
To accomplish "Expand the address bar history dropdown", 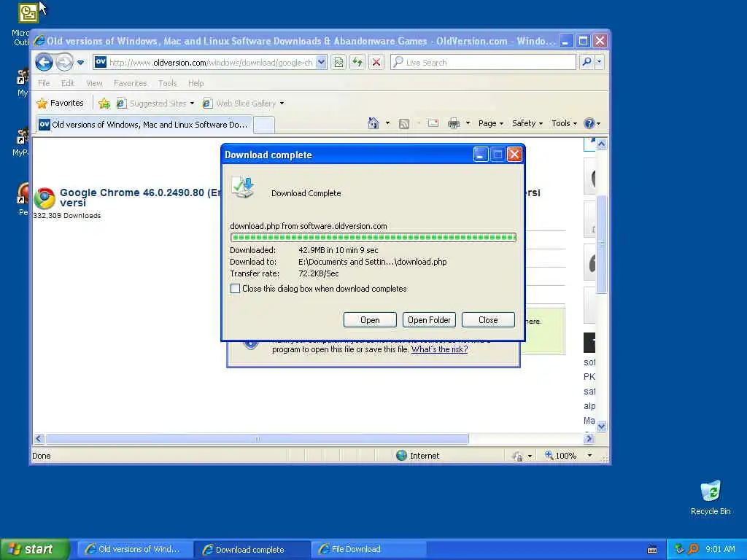I will [322, 63].
